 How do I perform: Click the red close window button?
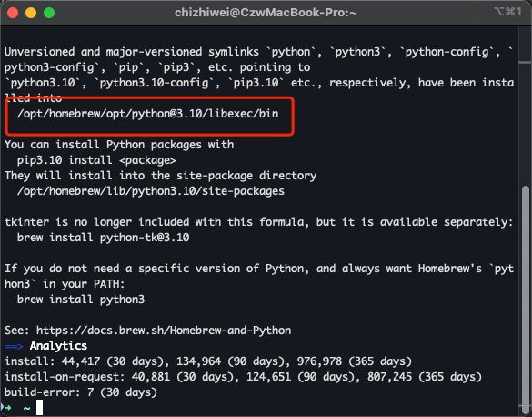tap(13, 13)
